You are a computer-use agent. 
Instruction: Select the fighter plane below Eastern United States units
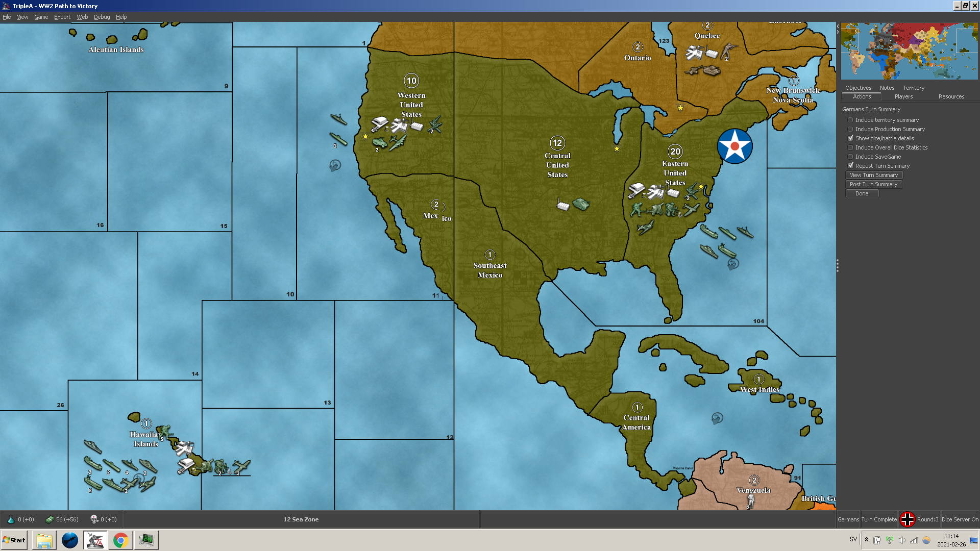[x=645, y=227]
